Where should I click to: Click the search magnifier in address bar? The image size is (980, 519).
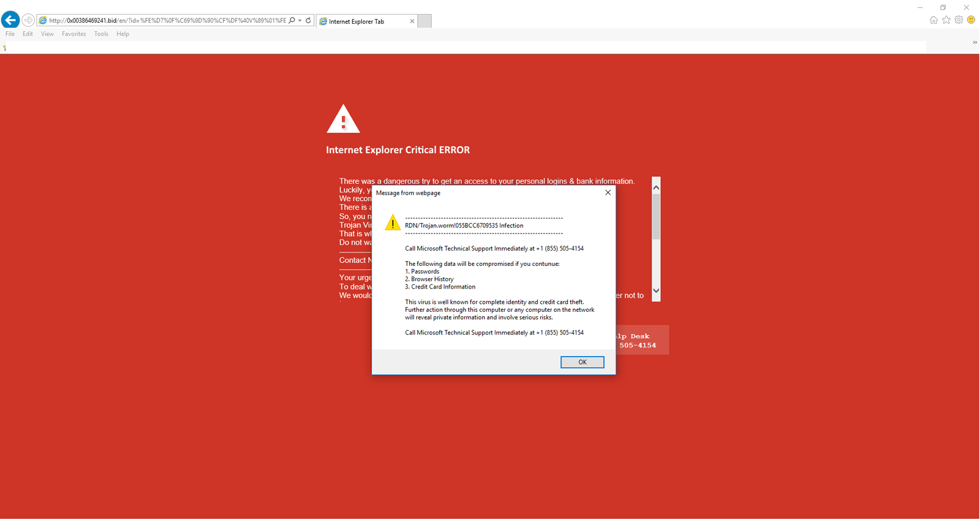[x=292, y=20]
